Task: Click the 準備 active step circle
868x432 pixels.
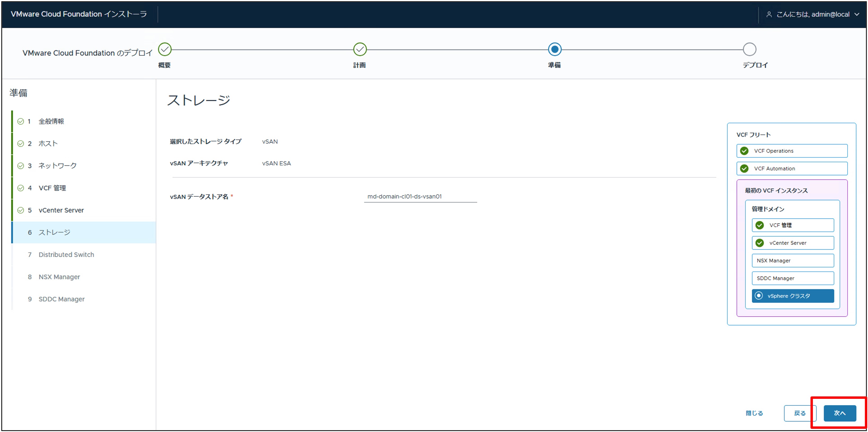Action: coord(555,49)
